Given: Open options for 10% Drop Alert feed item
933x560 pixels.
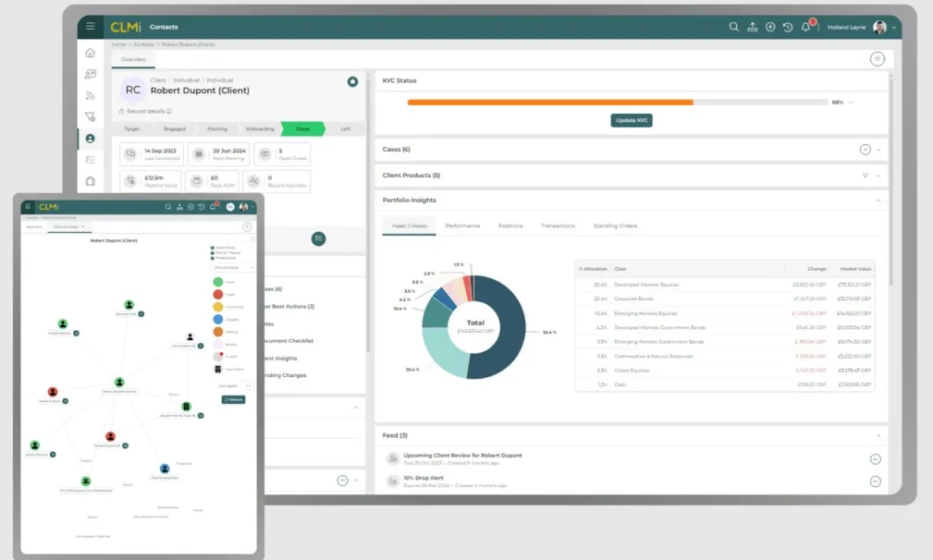Looking at the screenshot, I should tap(876, 481).
